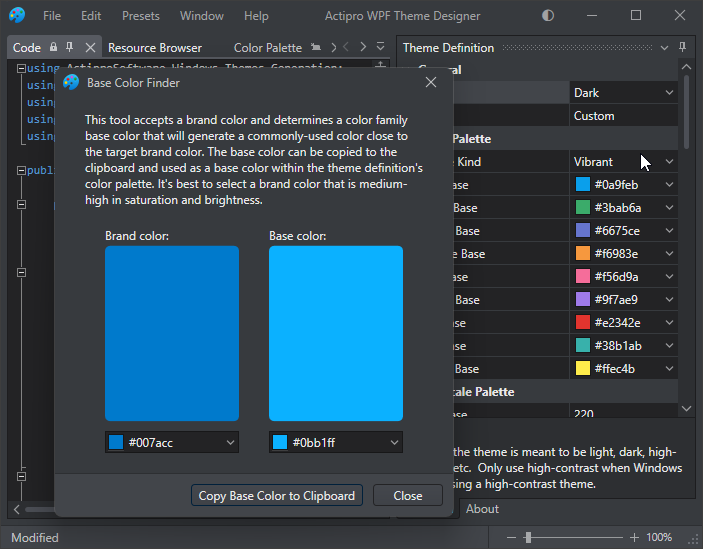Toggle the light/dark contrast icon in title bar

tap(547, 16)
